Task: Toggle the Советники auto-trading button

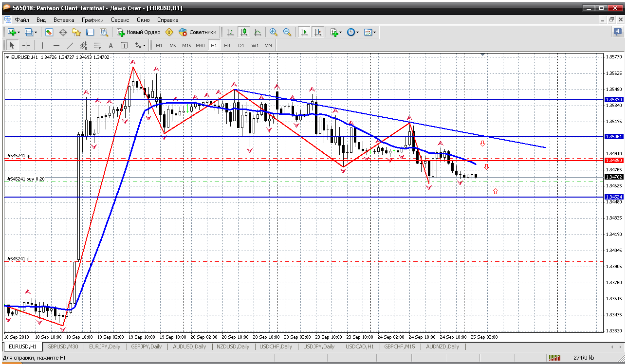Action: (198, 32)
